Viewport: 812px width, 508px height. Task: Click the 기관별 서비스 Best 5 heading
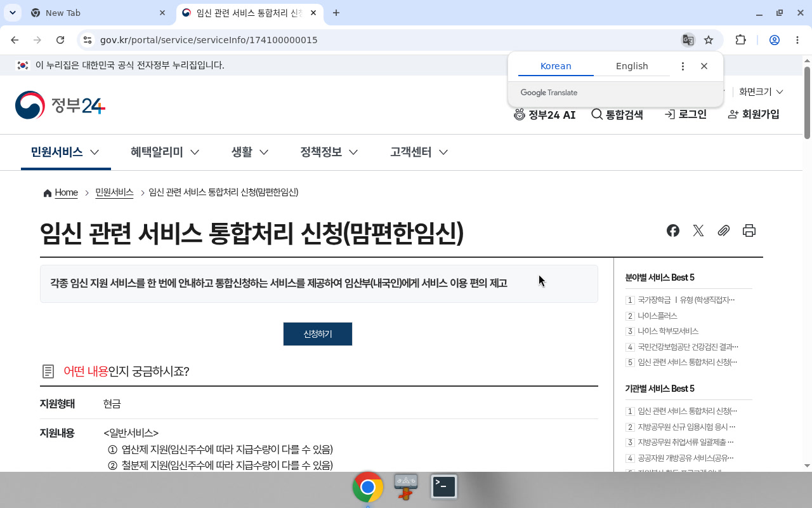point(660,389)
